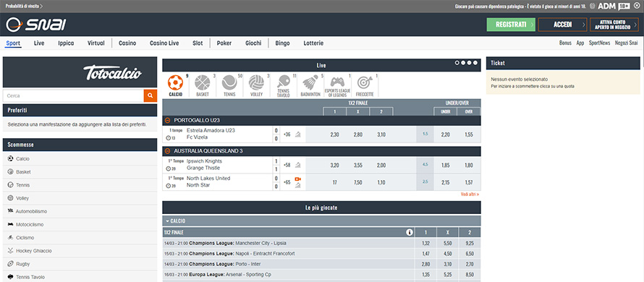Open the Lotterie tab
The width and height of the screenshot is (644, 282).
pyautogui.click(x=313, y=43)
